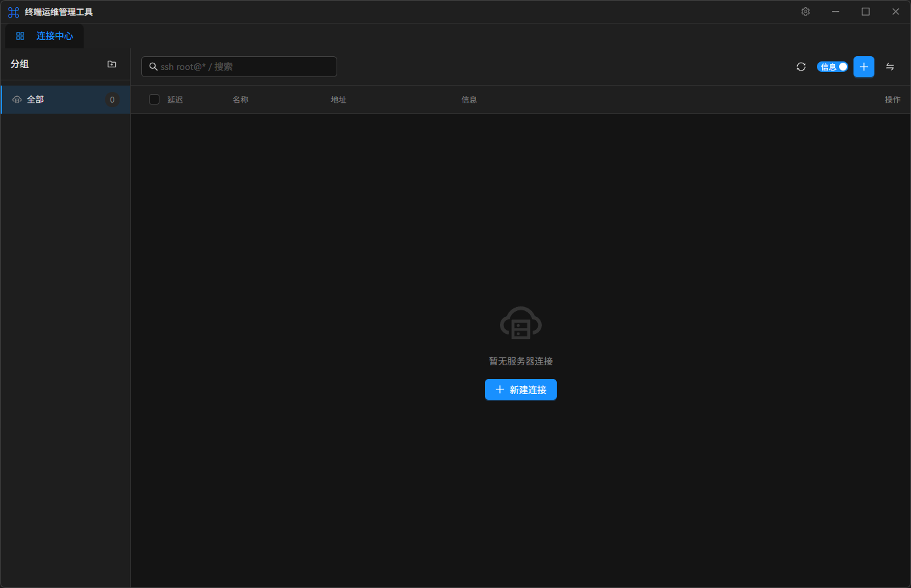Add a new group via folder icon

click(x=112, y=64)
